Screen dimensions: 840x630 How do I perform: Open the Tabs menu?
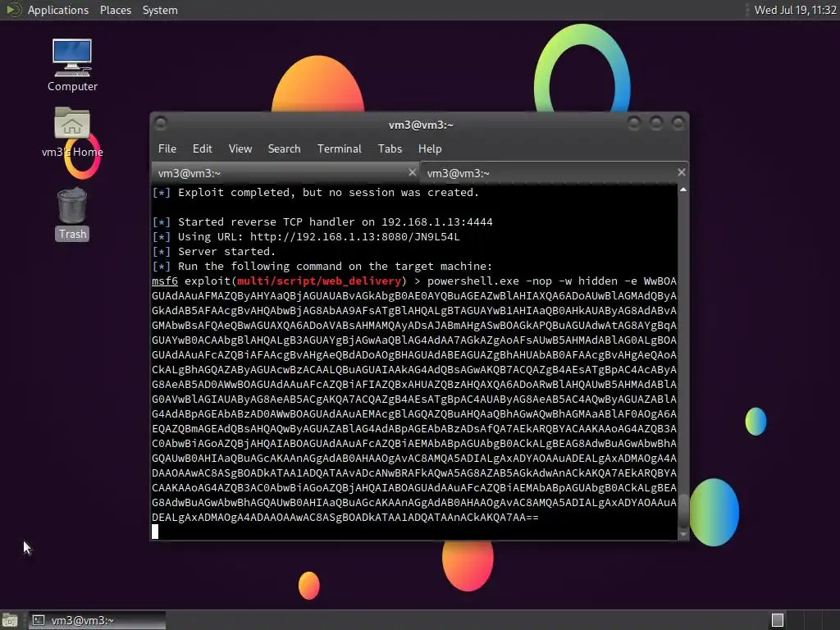pyautogui.click(x=390, y=149)
